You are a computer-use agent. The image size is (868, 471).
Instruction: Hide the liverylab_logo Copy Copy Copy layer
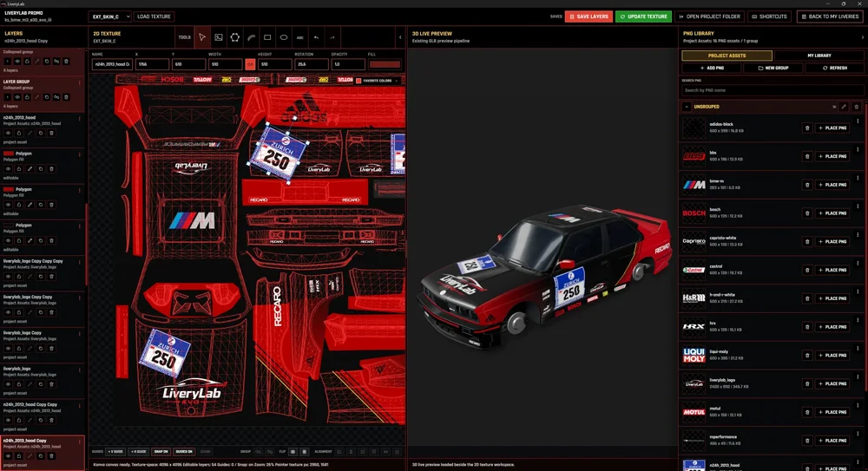pyautogui.click(x=9, y=276)
